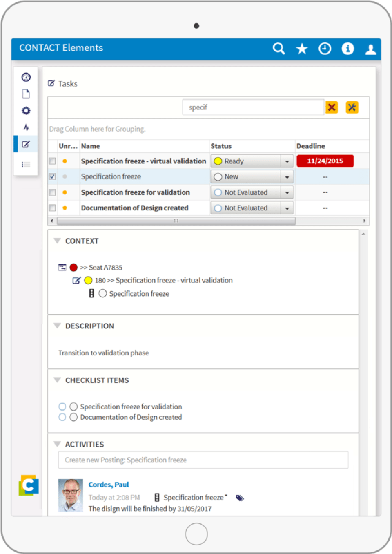Open favorites using the star icon

tap(302, 49)
